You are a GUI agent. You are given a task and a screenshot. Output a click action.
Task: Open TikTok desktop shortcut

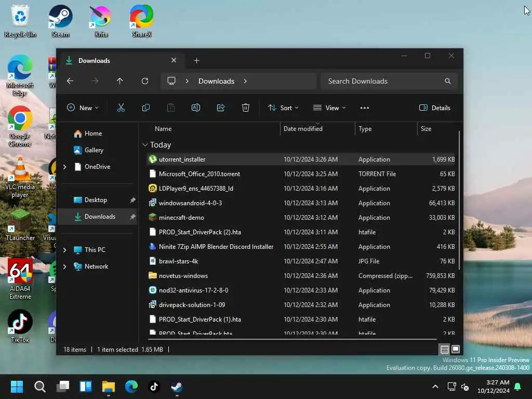(x=20, y=326)
